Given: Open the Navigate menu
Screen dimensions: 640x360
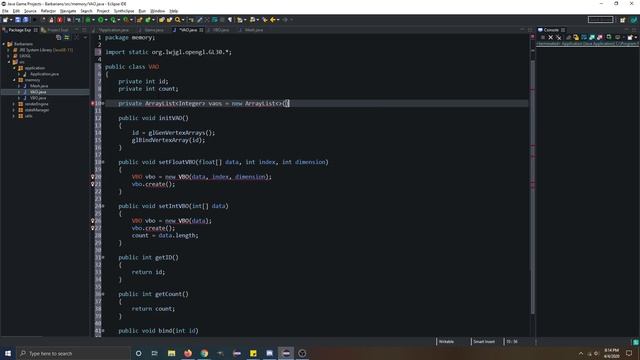Looking at the screenshot, I should (x=68, y=11).
